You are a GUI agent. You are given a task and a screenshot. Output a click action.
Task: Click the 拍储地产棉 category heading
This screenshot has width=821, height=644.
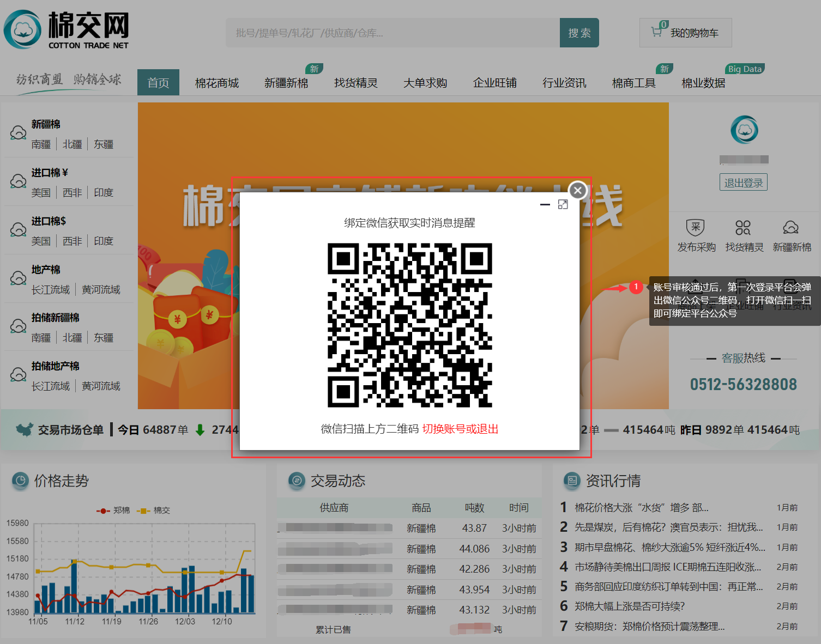(55, 366)
